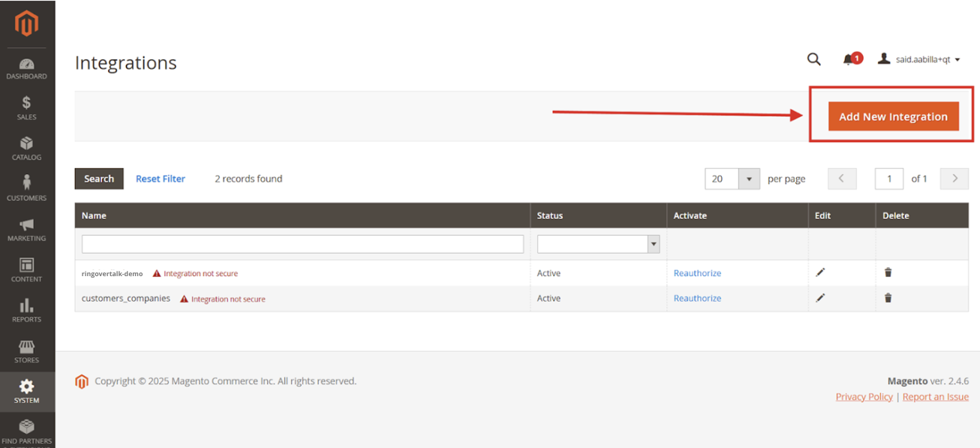The height and width of the screenshot is (448, 980).
Task: Edit customers_companies integration pencil icon
Action: point(820,298)
